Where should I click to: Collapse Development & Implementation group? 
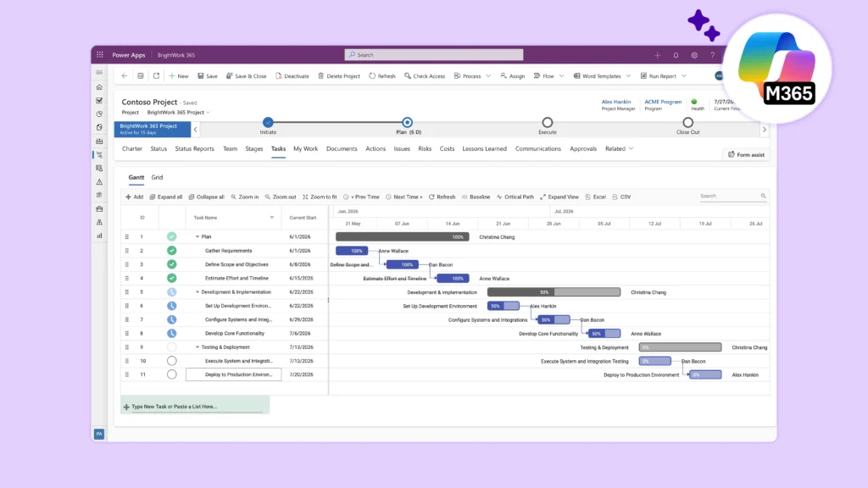point(197,292)
